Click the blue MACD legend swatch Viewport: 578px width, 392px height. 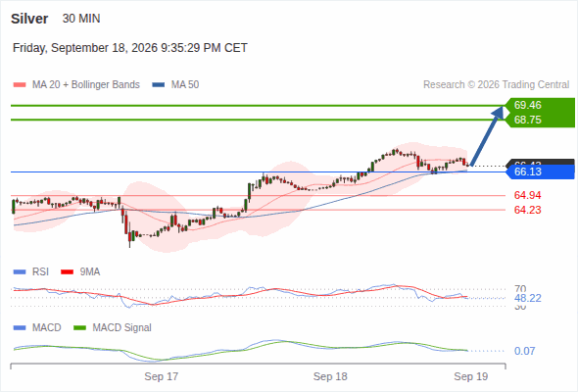click(20, 328)
